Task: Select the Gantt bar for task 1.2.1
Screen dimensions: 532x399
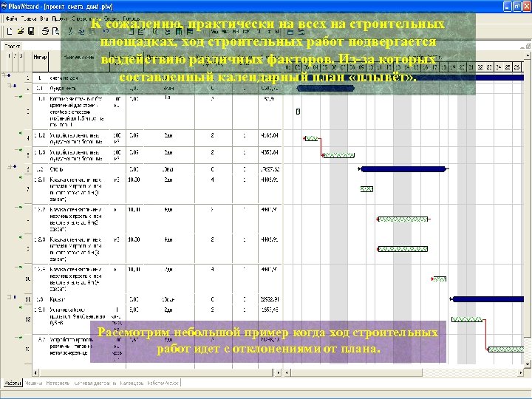Action: (x=366, y=189)
